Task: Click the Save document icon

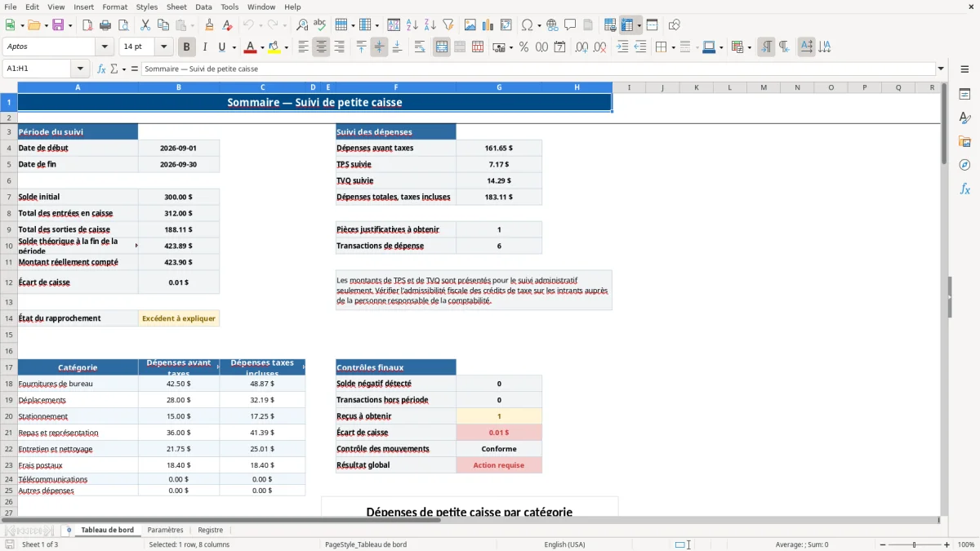Action: coord(58,25)
